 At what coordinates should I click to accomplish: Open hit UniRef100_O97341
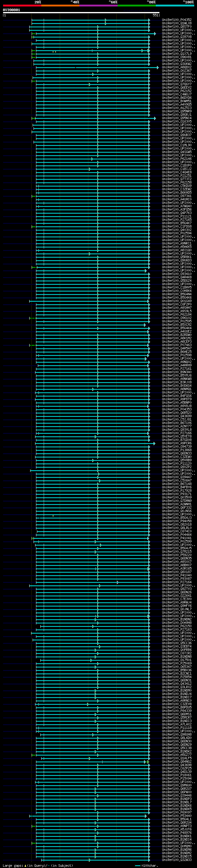pyautogui.click(x=177, y=196)
